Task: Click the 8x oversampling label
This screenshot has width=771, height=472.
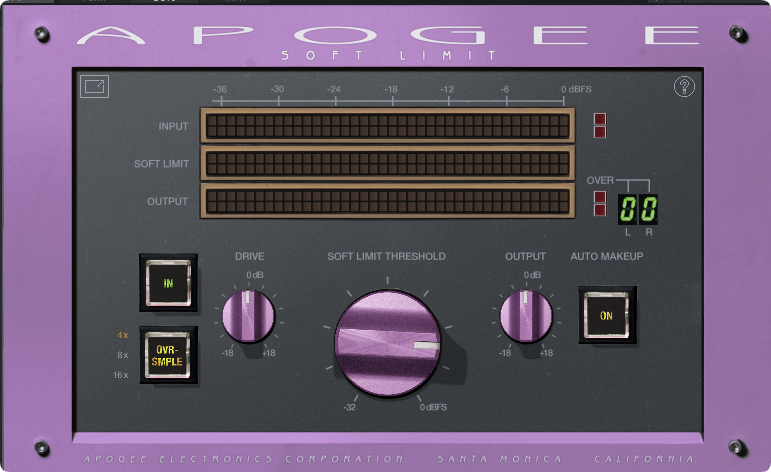Action: [123, 355]
